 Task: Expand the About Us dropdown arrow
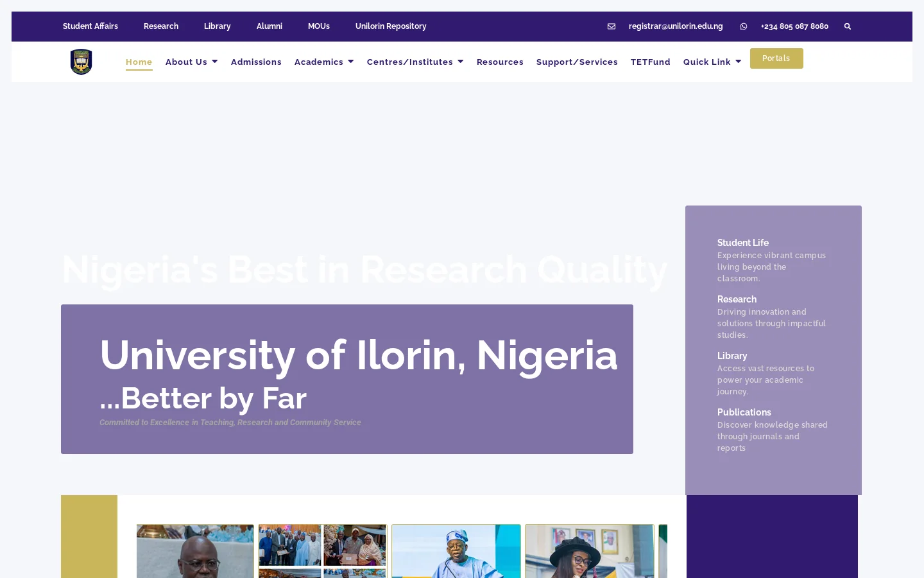(x=215, y=62)
